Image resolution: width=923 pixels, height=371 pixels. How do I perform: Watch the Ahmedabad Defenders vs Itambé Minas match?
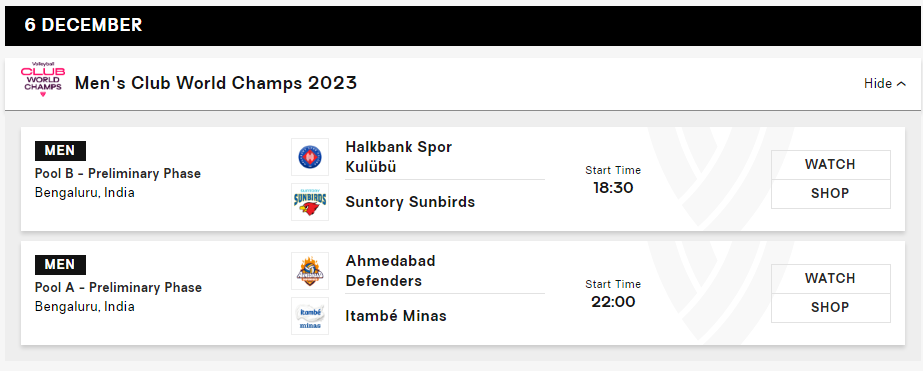pyautogui.click(x=830, y=279)
